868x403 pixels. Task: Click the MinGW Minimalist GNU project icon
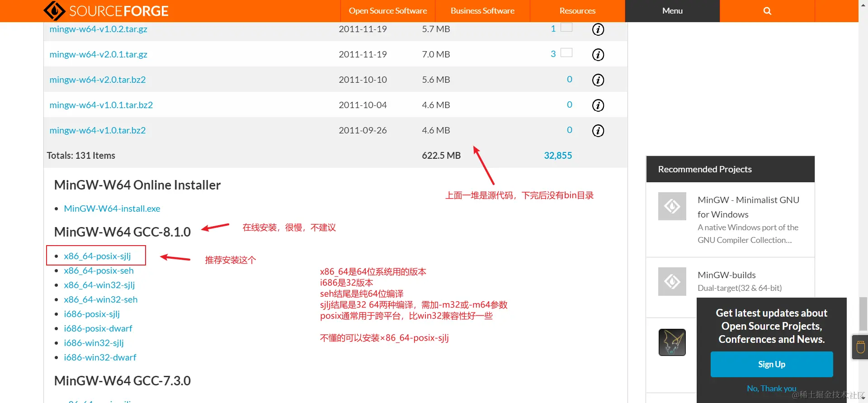coord(672,206)
